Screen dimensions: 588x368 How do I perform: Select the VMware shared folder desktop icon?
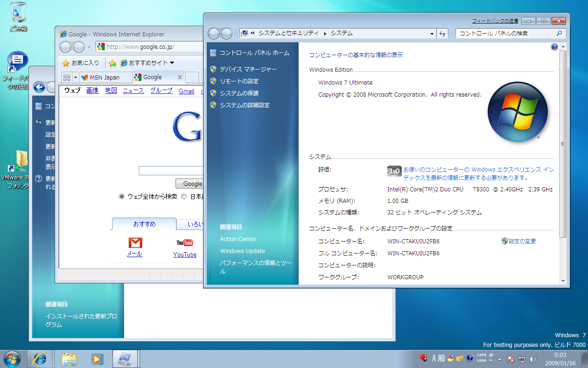pos(18,170)
